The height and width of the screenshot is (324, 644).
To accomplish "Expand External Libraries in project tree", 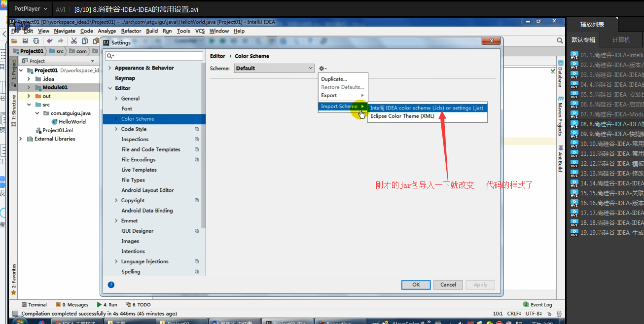I will tap(20, 139).
